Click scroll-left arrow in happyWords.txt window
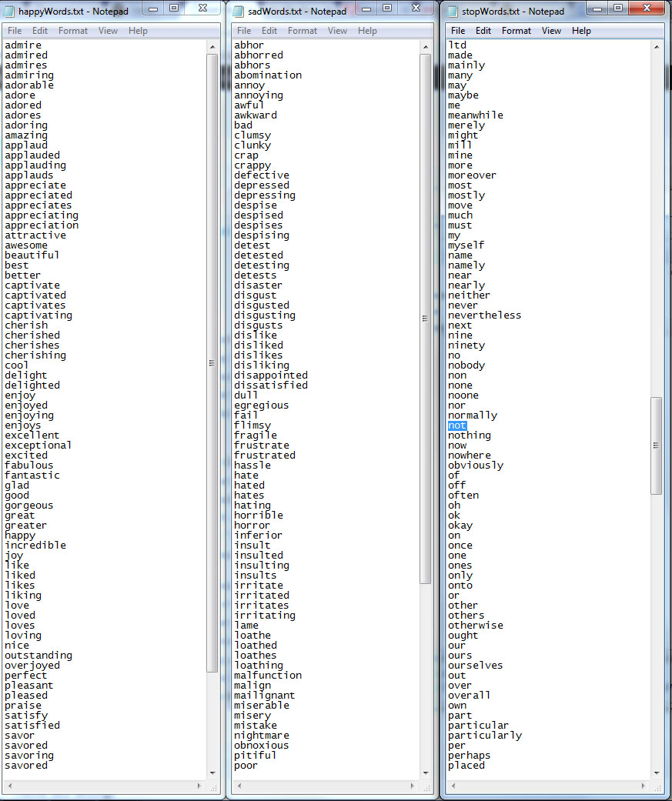This screenshot has height=801, width=672. (9, 786)
